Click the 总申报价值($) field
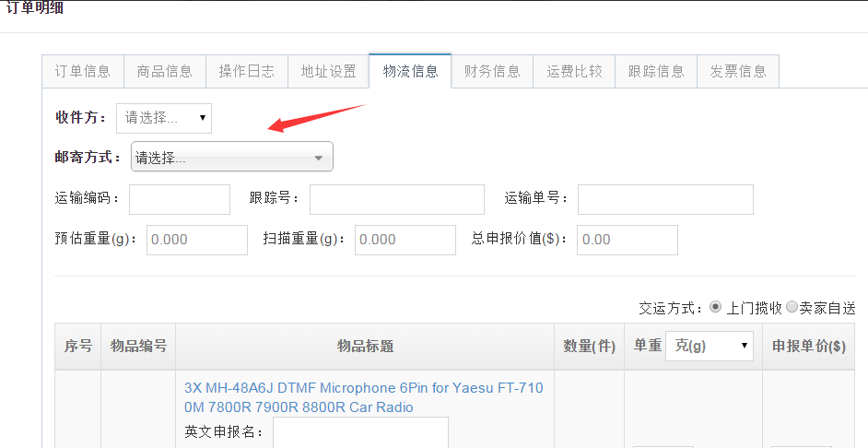 627,240
